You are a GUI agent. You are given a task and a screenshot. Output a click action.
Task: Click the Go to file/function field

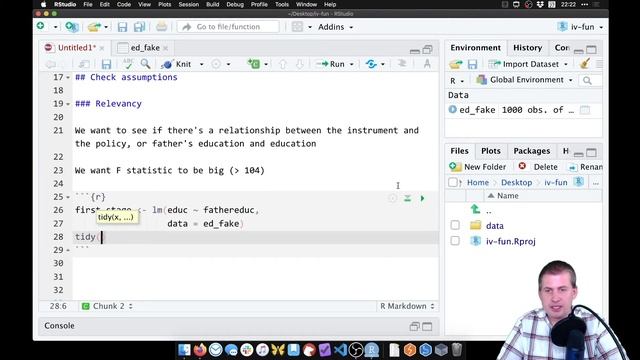click(229, 27)
